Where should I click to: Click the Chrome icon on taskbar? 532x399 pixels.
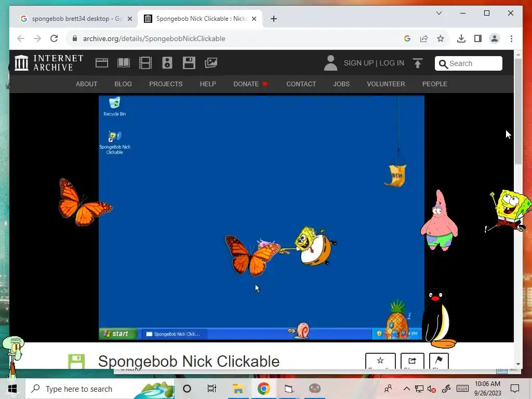(263, 389)
